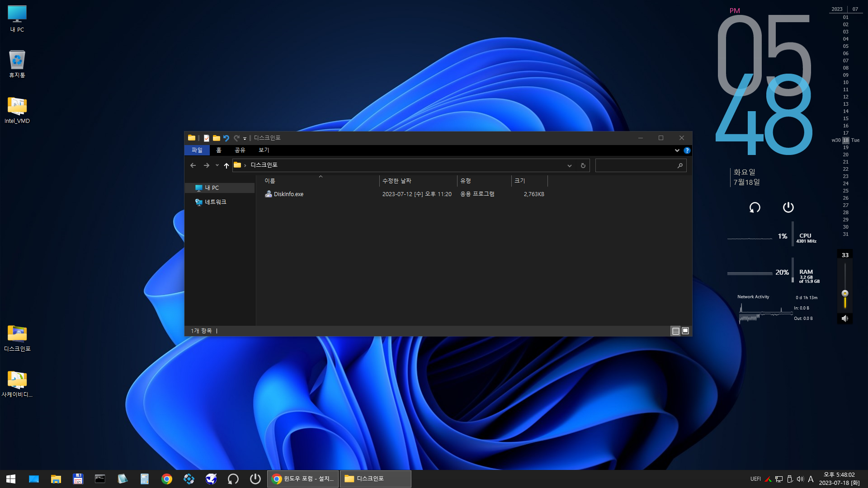The height and width of the screenshot is (488, 868).
Task: Open the Customize Quick Access Toolbar dropdown
Action: pos(245,139)
